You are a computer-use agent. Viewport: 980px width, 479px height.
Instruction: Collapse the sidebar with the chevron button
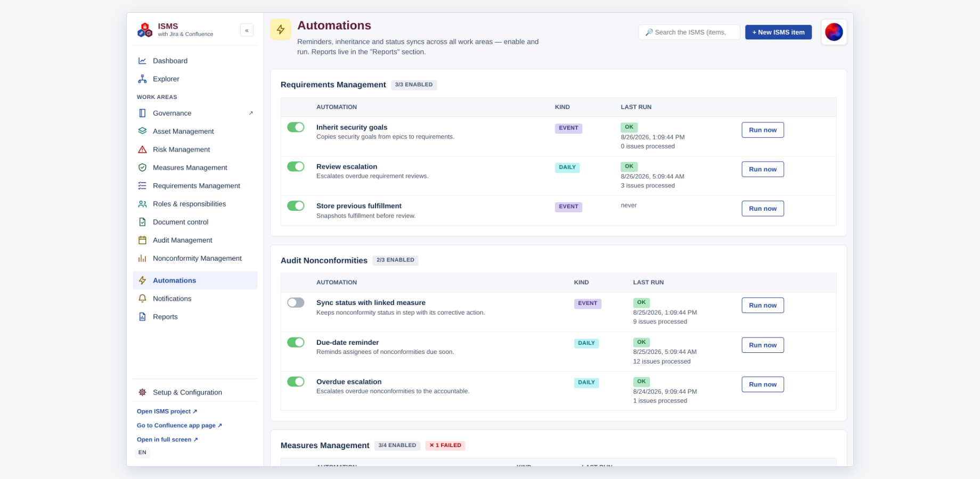click(x=247, y=30)
